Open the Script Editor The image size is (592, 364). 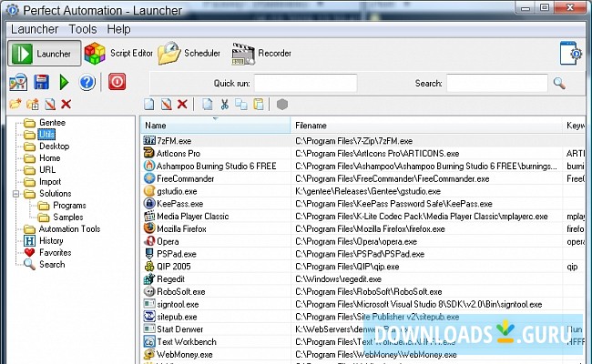click(x=118, y=54)
